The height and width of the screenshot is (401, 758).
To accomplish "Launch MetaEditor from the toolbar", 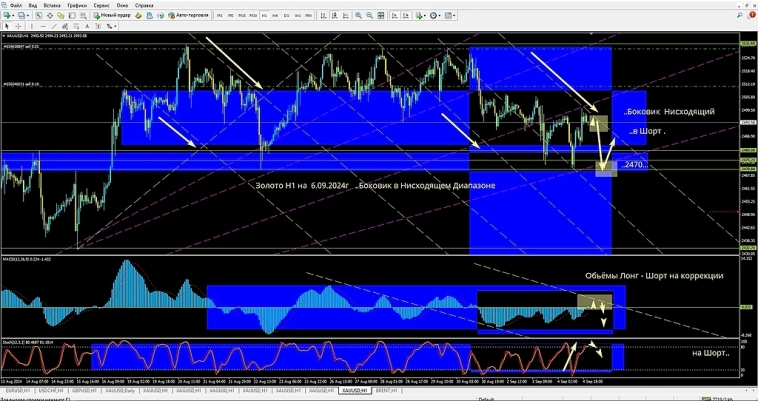I will pos(138,15).
